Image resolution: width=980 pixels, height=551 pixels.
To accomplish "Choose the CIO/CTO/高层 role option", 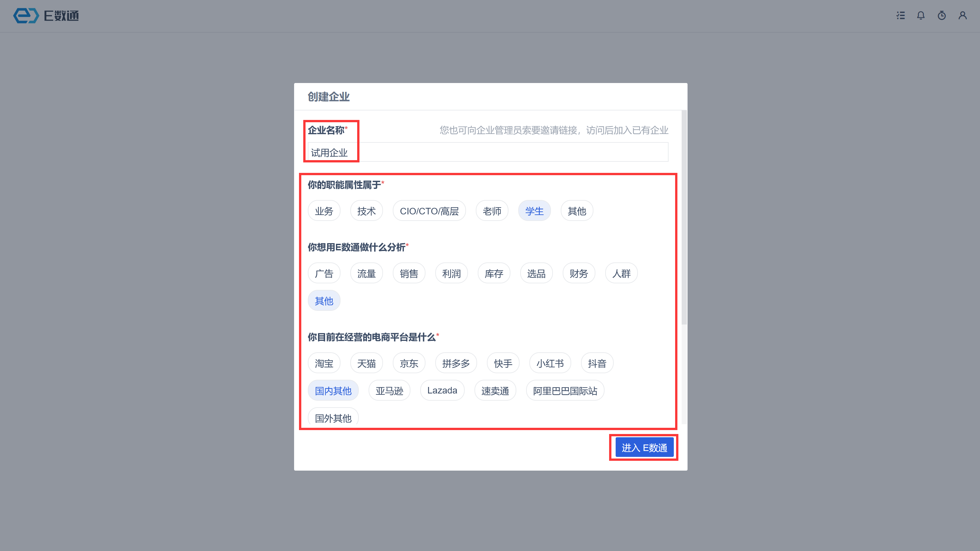I will (429, 211).
